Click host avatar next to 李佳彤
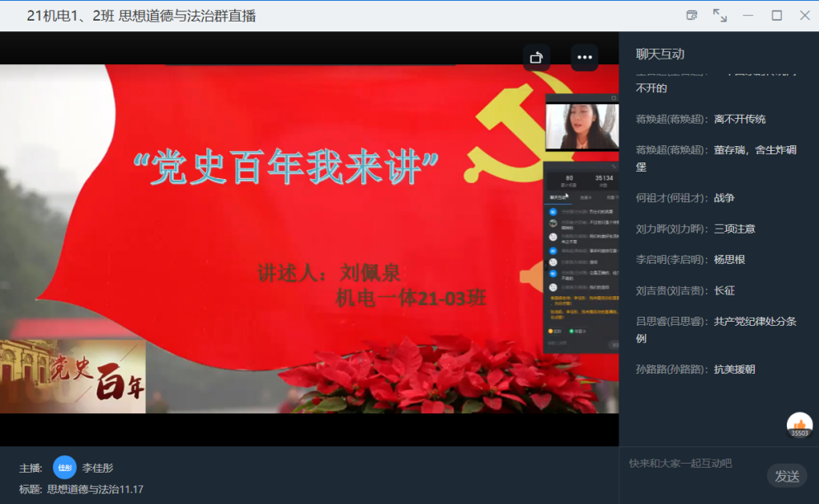Viewport: 819px width, 504px height. point(64,468)
